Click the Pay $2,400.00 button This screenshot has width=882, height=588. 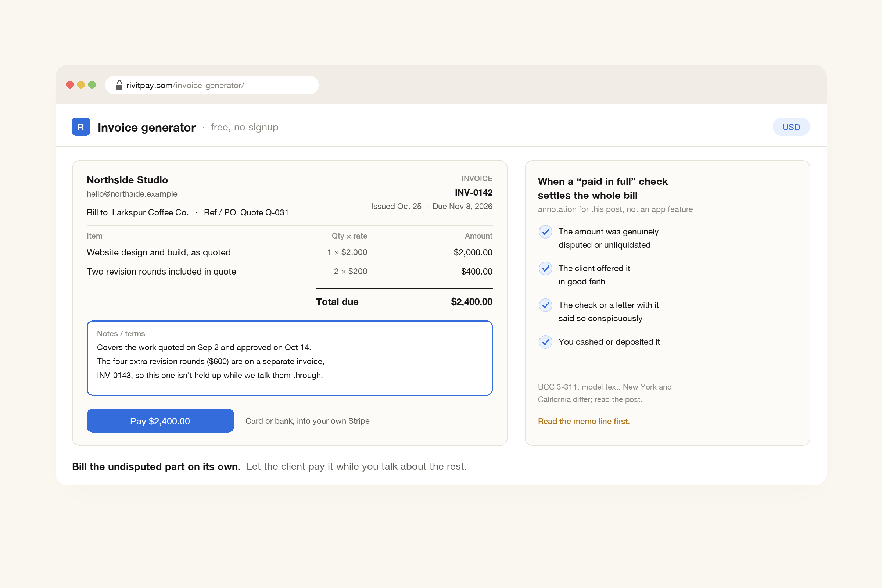click(x=160, y=421)
